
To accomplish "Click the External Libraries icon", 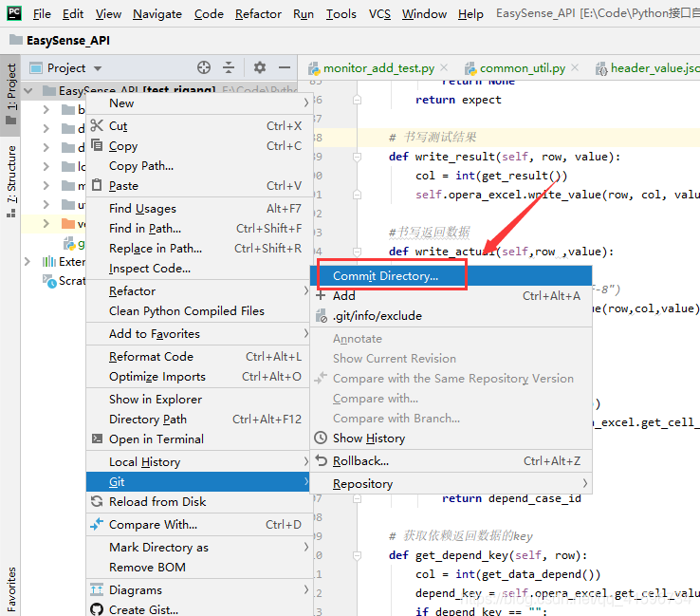I will 48,261.
